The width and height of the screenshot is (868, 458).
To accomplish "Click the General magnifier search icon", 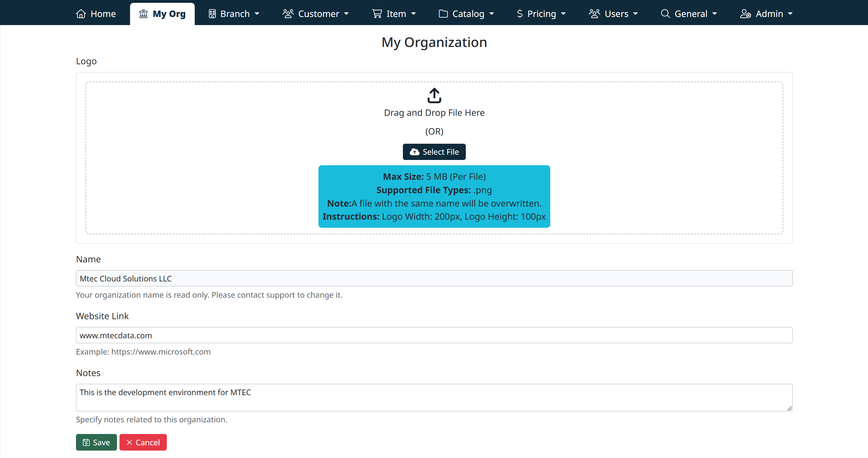I will click(x=665, y=14).
